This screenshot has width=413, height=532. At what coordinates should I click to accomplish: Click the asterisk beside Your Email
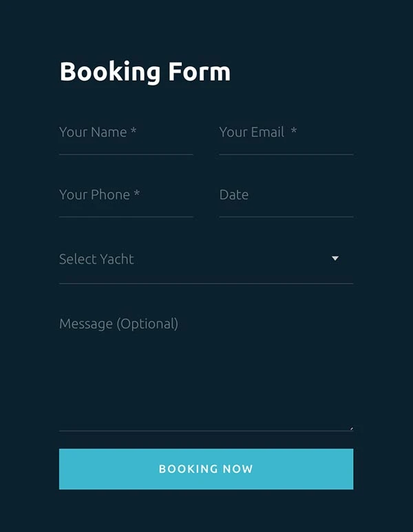coord(294,131)
